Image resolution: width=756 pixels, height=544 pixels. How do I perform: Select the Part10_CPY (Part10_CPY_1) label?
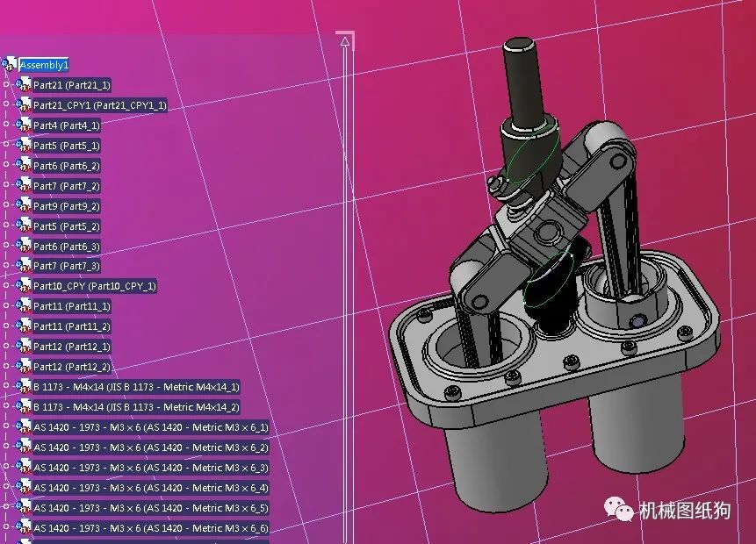(x=95, y=286)
